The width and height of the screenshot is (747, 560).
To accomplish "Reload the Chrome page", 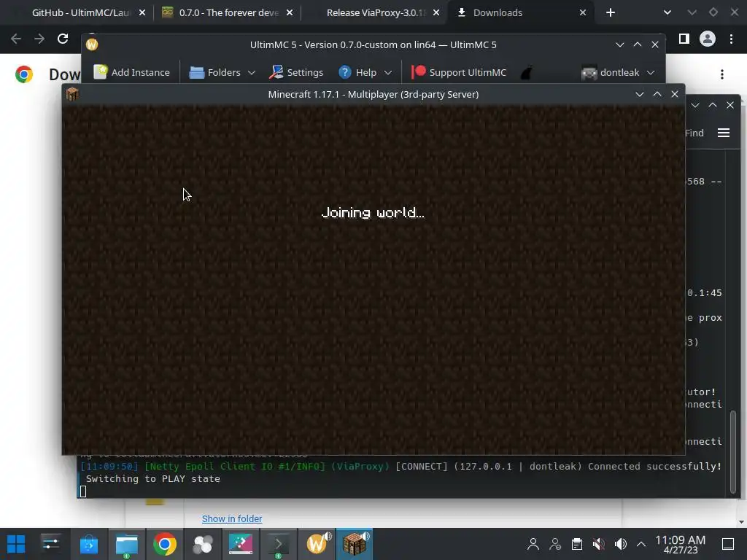I will (x=63, y=39).
